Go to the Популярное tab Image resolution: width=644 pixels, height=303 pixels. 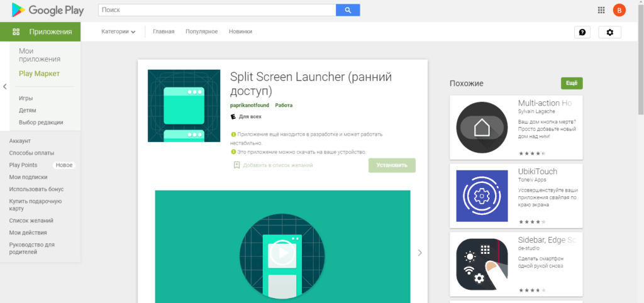pyautogui.click(x=201, y=32)
